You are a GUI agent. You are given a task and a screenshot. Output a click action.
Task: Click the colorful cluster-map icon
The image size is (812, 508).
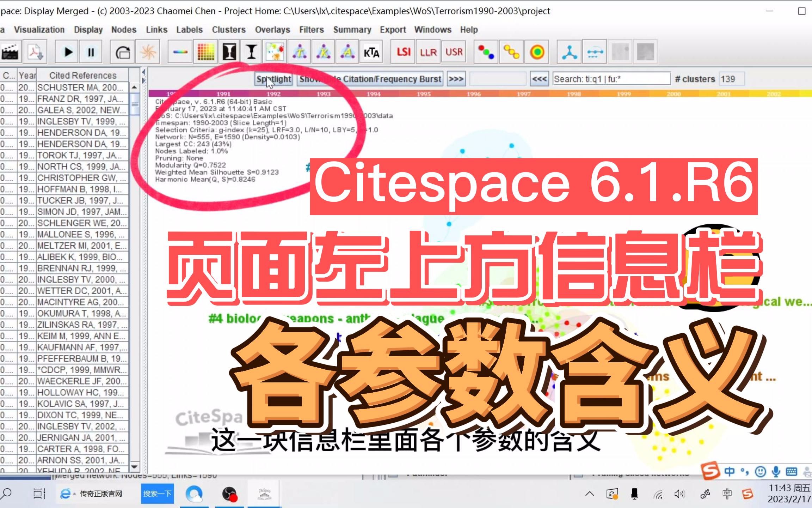(x=275, y=52)
